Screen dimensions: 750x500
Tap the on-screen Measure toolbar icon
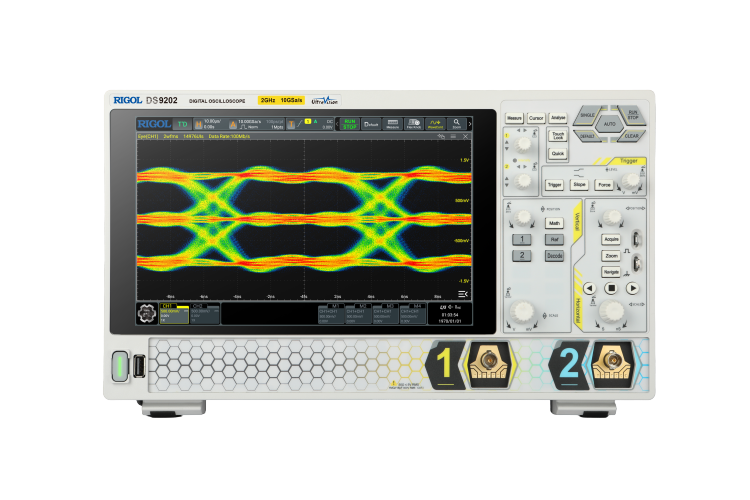tap(392, 124)
